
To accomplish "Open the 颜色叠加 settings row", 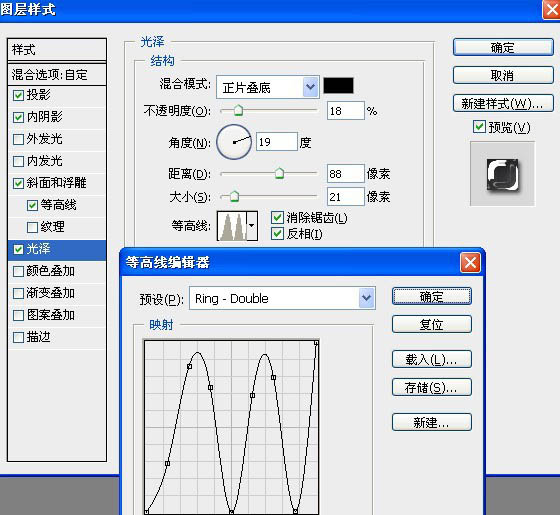I will (57, 271).
